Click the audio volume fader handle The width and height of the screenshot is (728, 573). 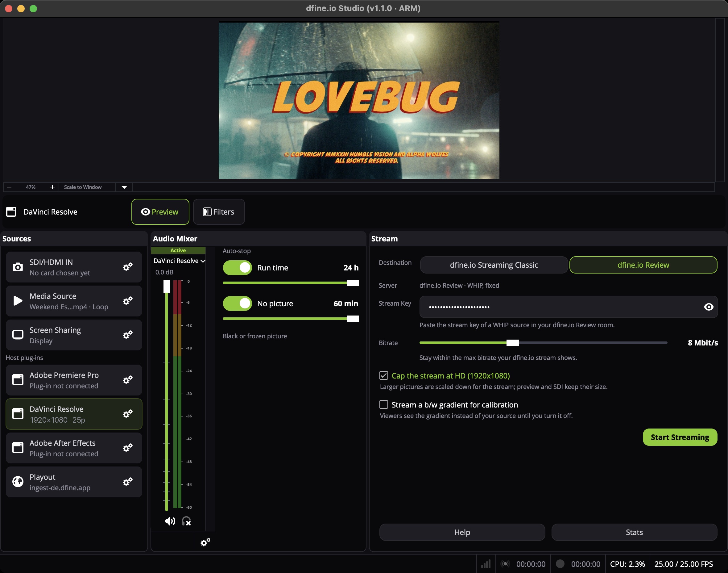click(167, 286)
